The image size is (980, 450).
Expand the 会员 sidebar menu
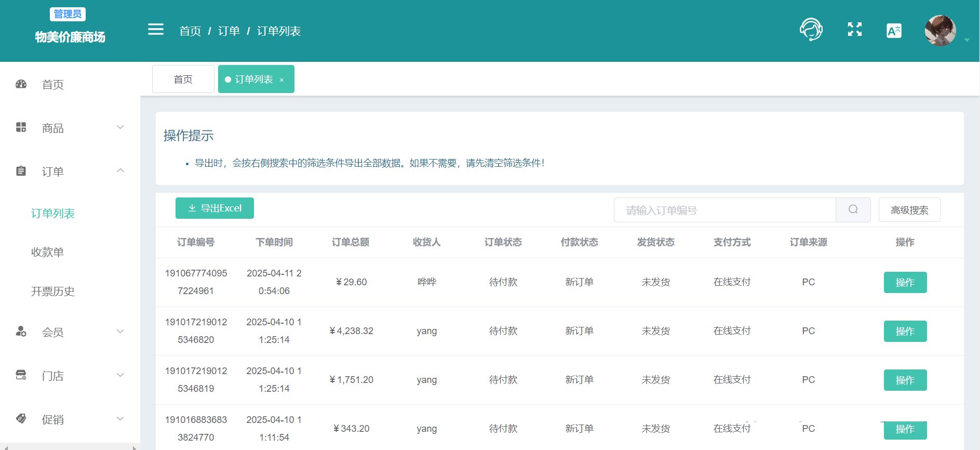pos(70,332)
